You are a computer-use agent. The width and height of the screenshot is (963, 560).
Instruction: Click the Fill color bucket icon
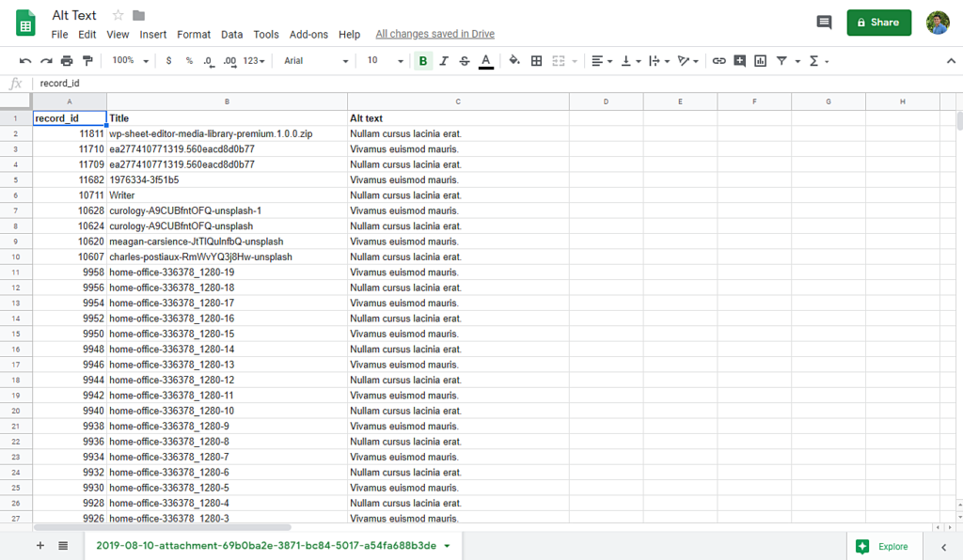(x=514, y=61)
